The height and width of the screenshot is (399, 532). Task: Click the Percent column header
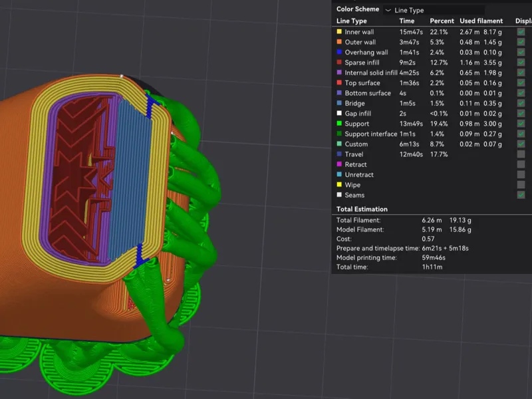pos(442,21)
